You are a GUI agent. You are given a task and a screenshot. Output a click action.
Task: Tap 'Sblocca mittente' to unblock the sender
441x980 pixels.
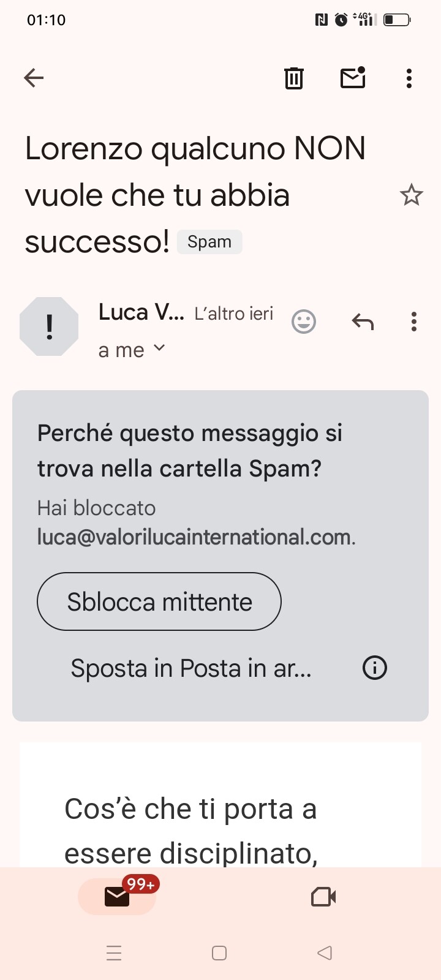pos(159,601)
